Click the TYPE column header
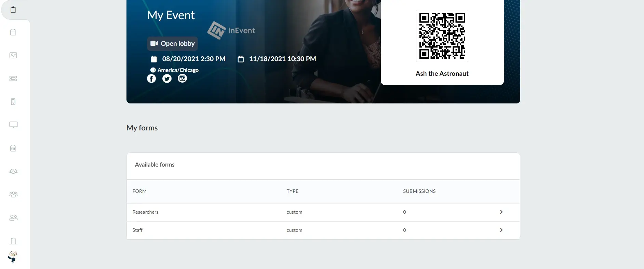644x269 pixels. (292, 191)
